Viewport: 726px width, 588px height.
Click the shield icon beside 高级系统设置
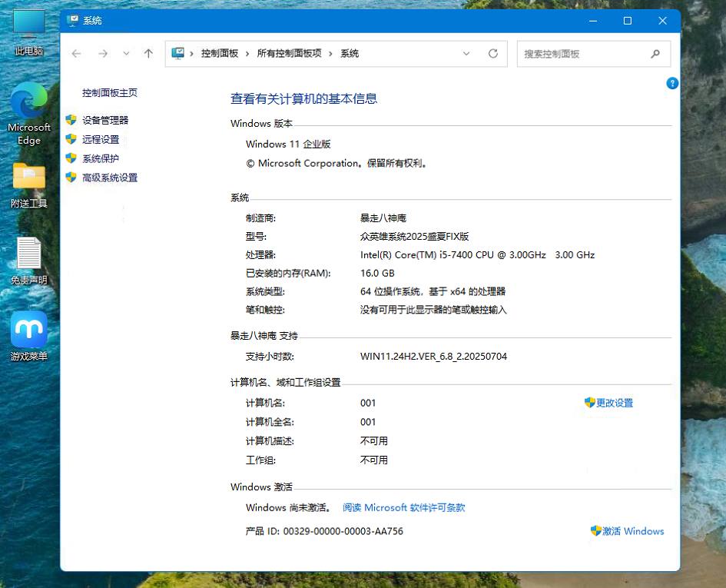coord(71,178)
